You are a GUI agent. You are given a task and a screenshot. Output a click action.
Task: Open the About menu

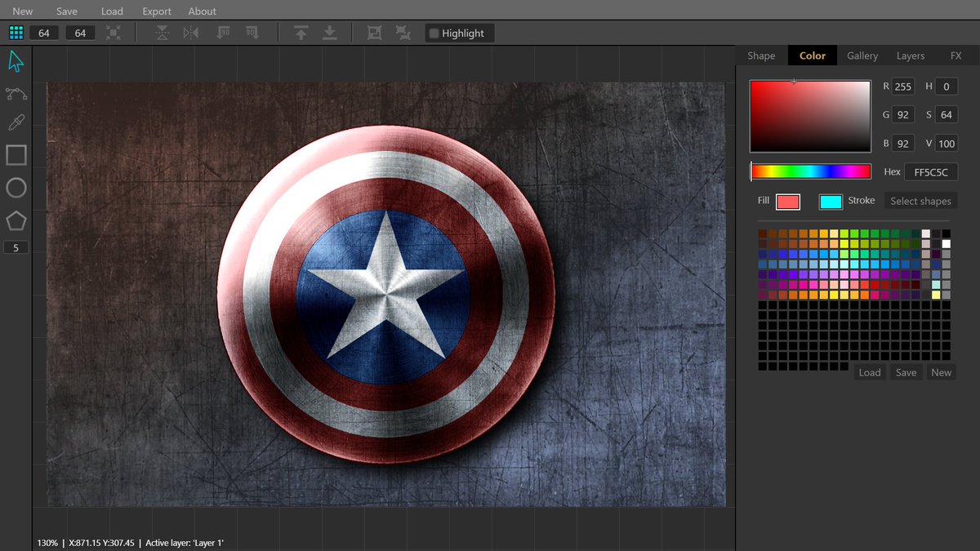(203, 11)
